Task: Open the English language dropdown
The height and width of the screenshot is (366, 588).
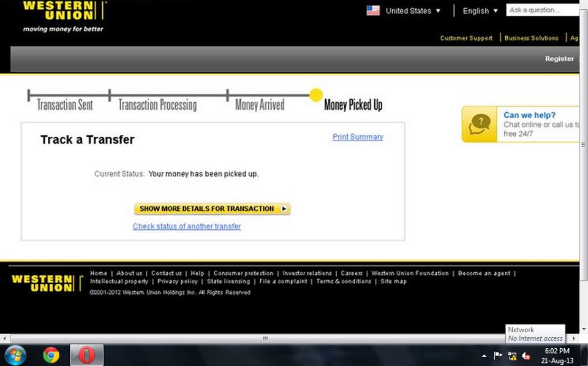Action: coord(480,11)
